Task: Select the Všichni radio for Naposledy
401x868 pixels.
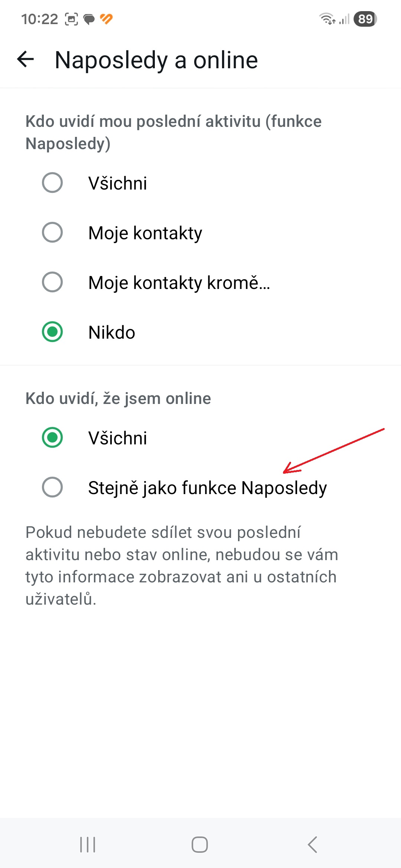Action: [52, 183]
